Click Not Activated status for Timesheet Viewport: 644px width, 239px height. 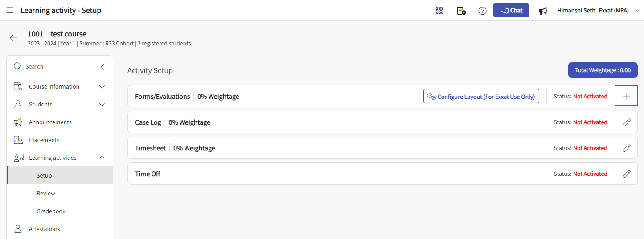click(x=590, y=148)
